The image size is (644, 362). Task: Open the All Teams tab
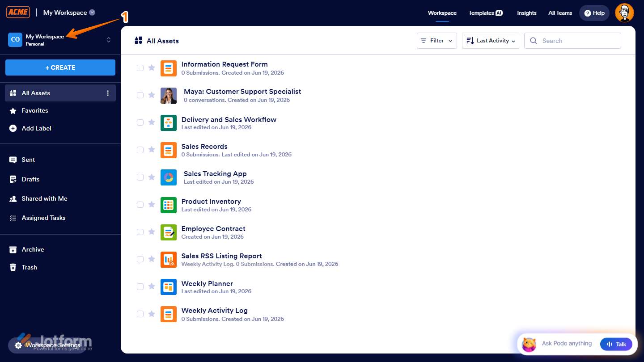(x=560, y=13)
